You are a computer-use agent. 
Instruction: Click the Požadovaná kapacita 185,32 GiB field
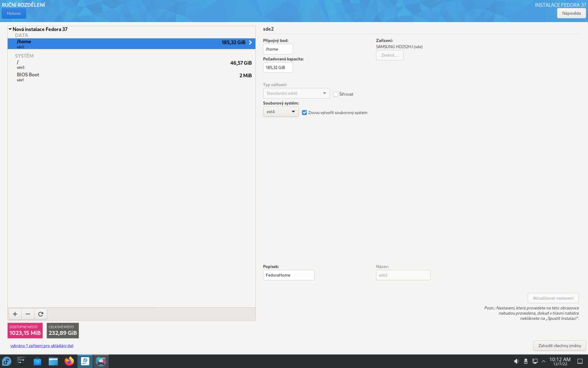278,68
